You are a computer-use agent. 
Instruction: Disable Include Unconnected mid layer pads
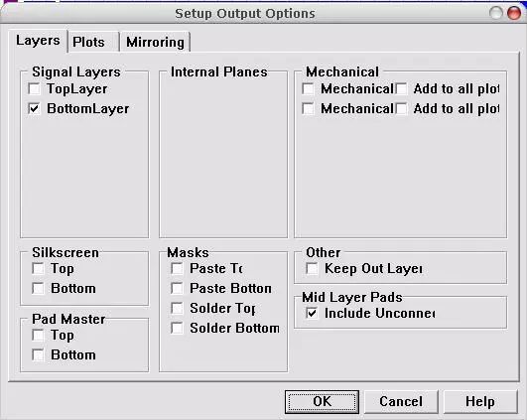[x=312, y=314]
